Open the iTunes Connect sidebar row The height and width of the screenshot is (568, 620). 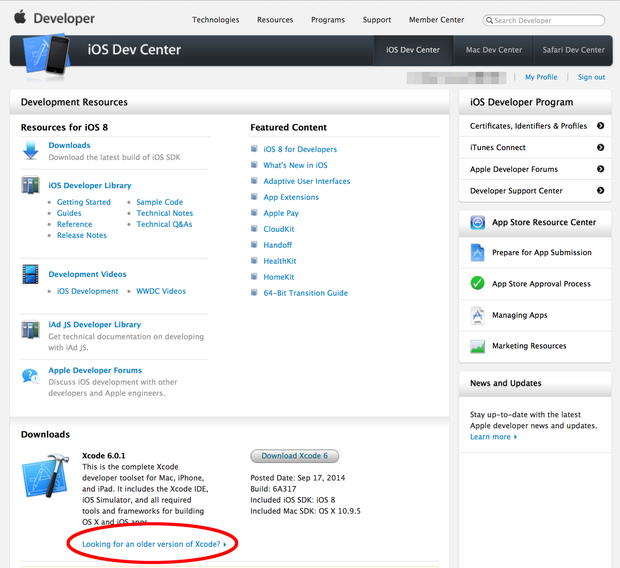(535, 148)
